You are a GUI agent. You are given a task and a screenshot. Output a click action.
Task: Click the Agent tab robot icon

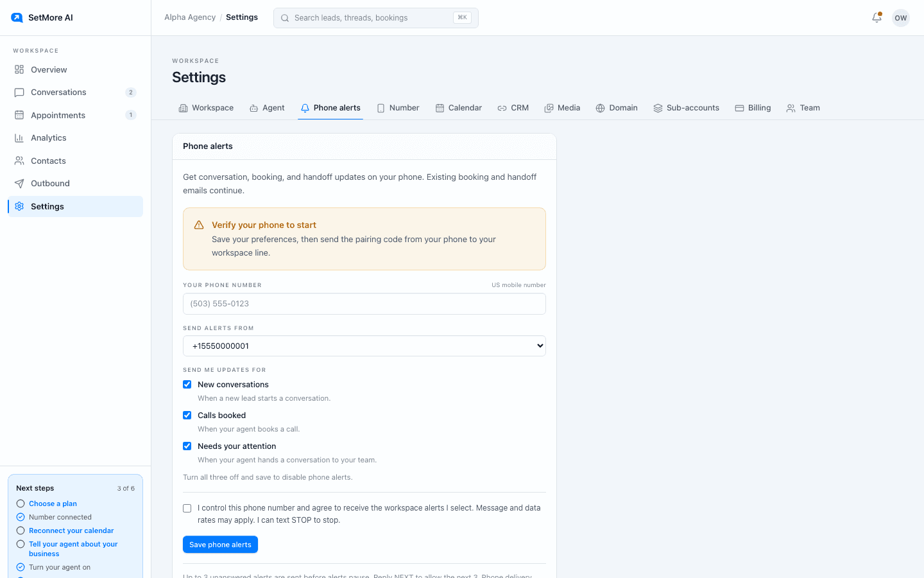tap(253, 108)
